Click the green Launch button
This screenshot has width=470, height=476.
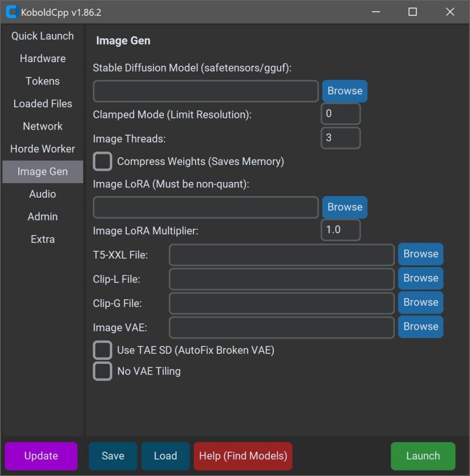tap(423, 456)
